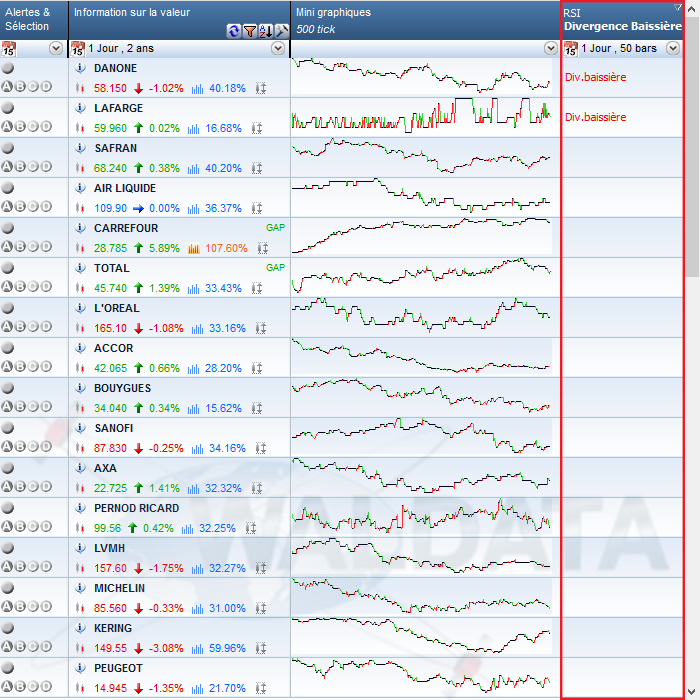Open info icon for TOTAL
Screen dimensions: 700x700
tap(80, 268)
